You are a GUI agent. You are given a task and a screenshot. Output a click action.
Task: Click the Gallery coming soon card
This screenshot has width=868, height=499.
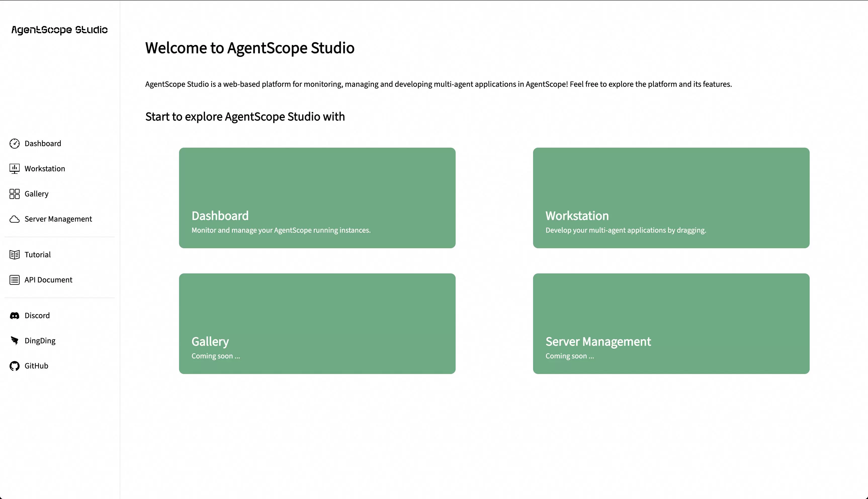point(317,323)
